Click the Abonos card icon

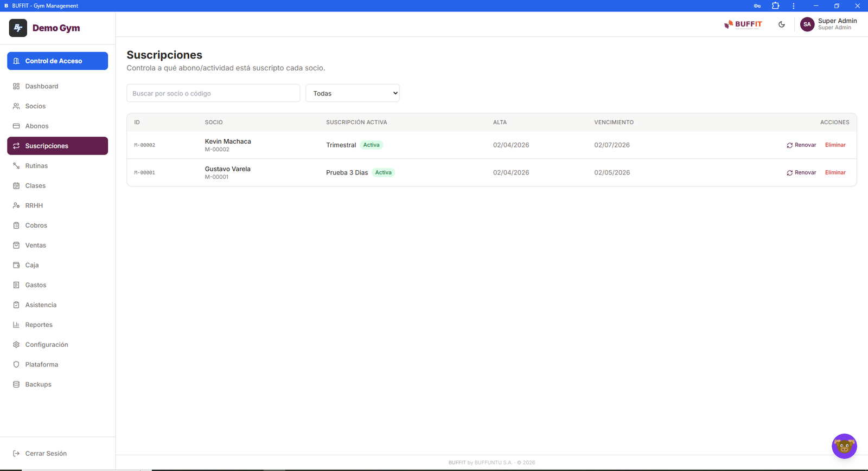(x=16, y=126)
